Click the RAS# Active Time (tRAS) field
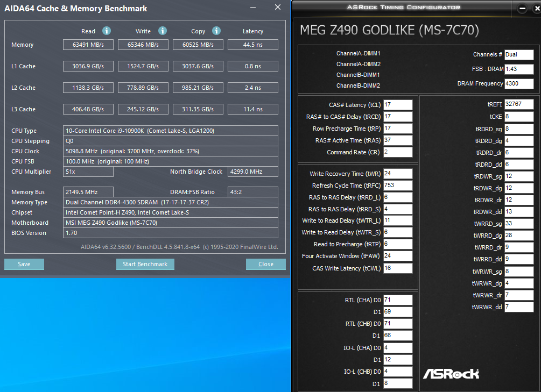 (398, 140)
